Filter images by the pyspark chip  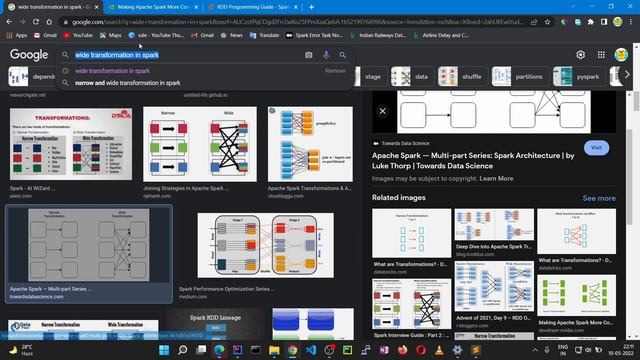[578, 76]
